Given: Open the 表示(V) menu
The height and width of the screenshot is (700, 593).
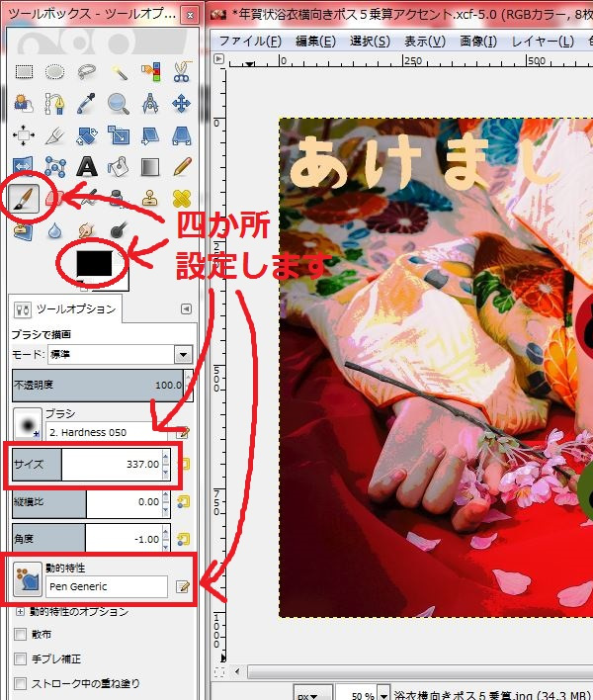Looking at the screenshot, I should (x=425, y=42).
